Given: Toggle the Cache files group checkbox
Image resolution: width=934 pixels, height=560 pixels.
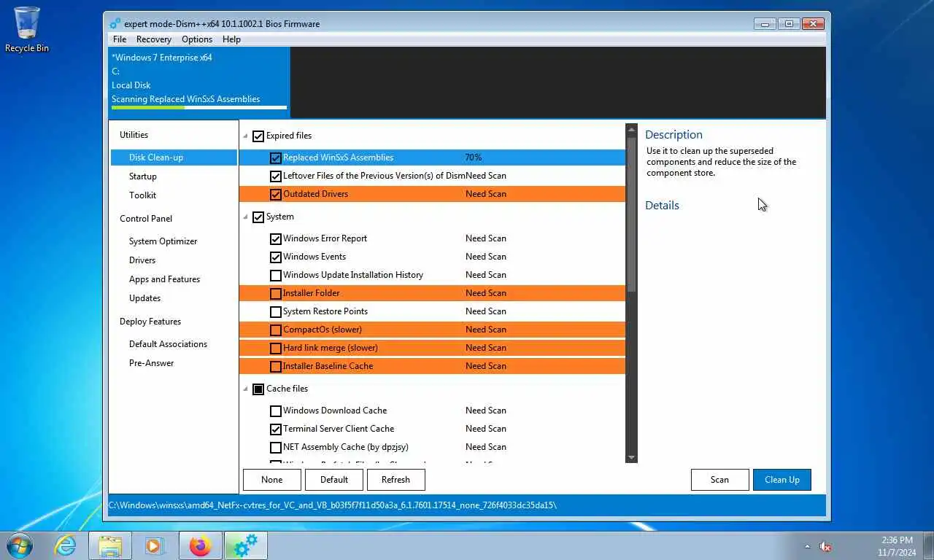Looking at the screenshot, I should (x=258, y=389).
